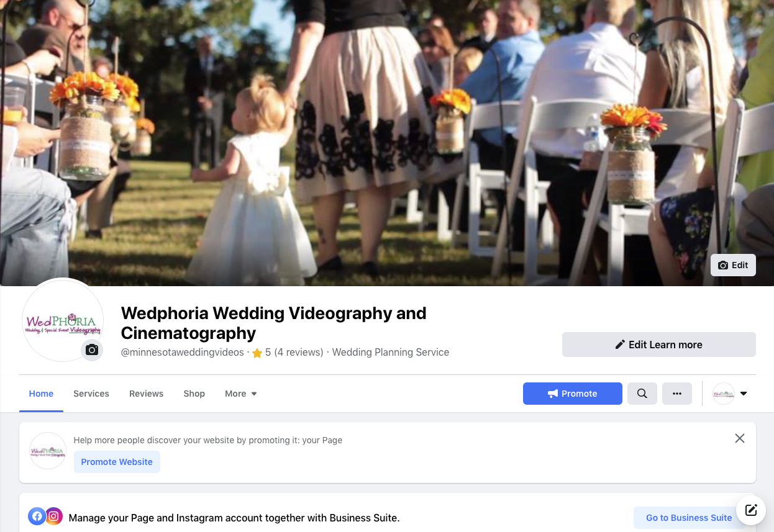Click the Instagram logo icon in the Business Suite banner
This screenshot has height=532, width=774.
click(x=54, y=516)
